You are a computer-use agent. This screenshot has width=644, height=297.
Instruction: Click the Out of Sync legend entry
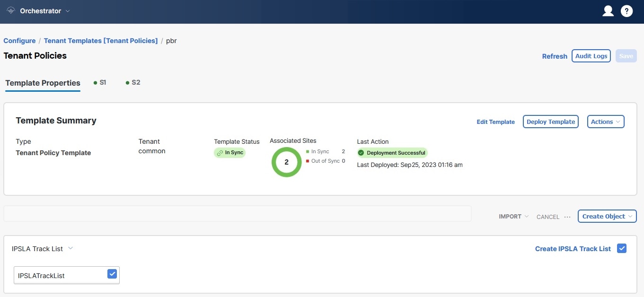point(326,161)
